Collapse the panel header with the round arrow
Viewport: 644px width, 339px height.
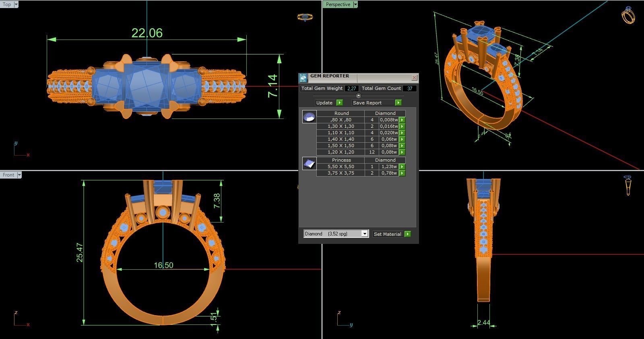click(359, 96)
